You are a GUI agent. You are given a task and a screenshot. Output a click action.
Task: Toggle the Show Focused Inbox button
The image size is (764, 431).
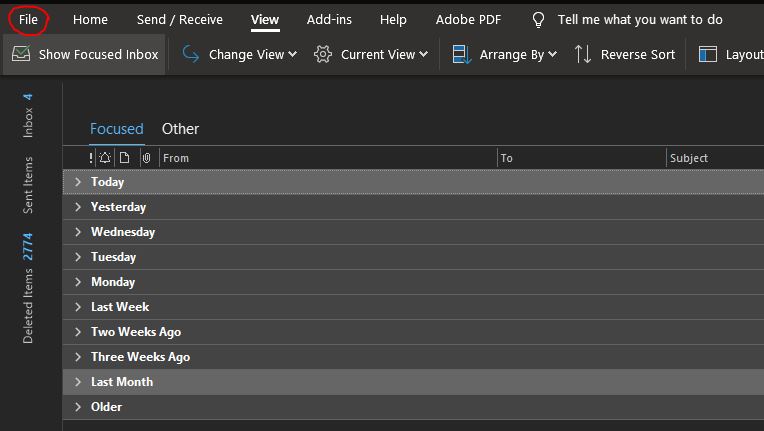[84, 54]
